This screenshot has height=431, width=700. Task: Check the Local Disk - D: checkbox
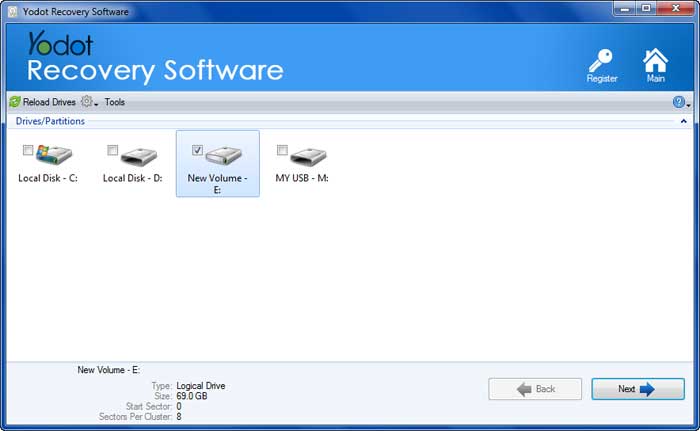point(112,150)
